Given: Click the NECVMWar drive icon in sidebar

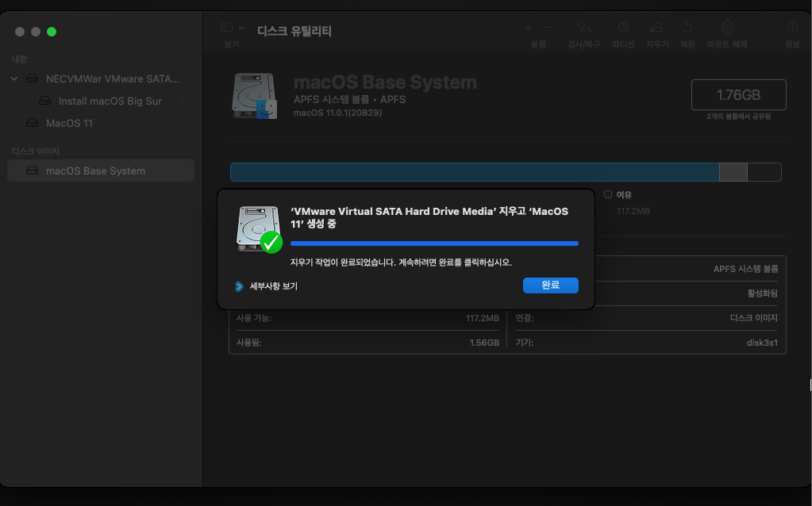Looking at the screenshot, I should [32, 79].
